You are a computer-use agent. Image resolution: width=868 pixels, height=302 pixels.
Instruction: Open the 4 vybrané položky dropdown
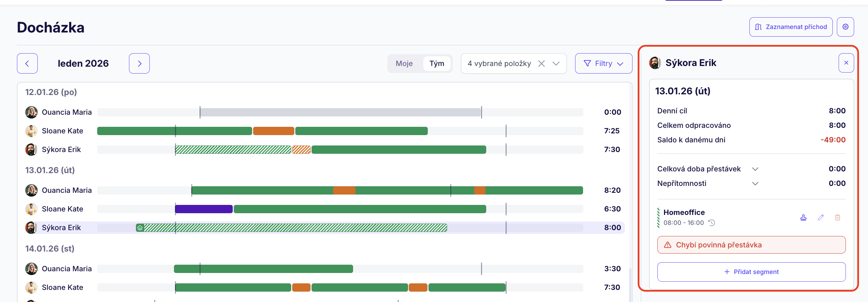[556, 64]
